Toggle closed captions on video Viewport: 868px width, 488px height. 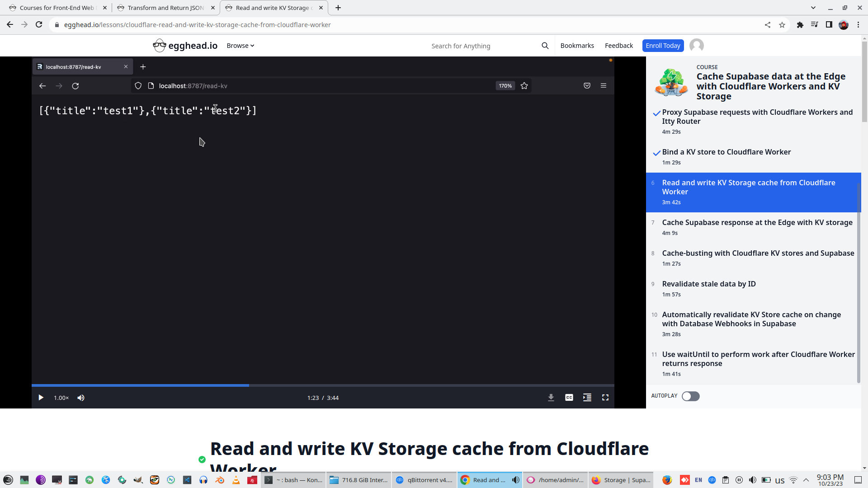[569, 398]
